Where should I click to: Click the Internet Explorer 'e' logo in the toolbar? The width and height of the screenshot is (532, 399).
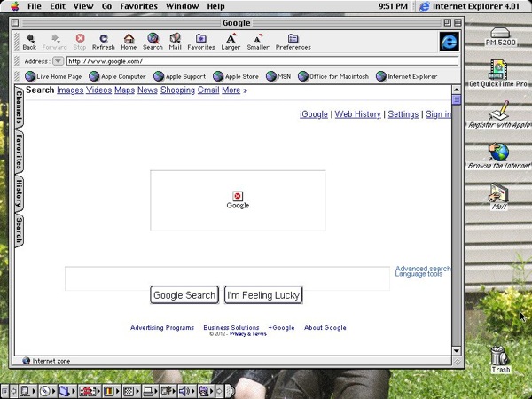pos(450,42)
